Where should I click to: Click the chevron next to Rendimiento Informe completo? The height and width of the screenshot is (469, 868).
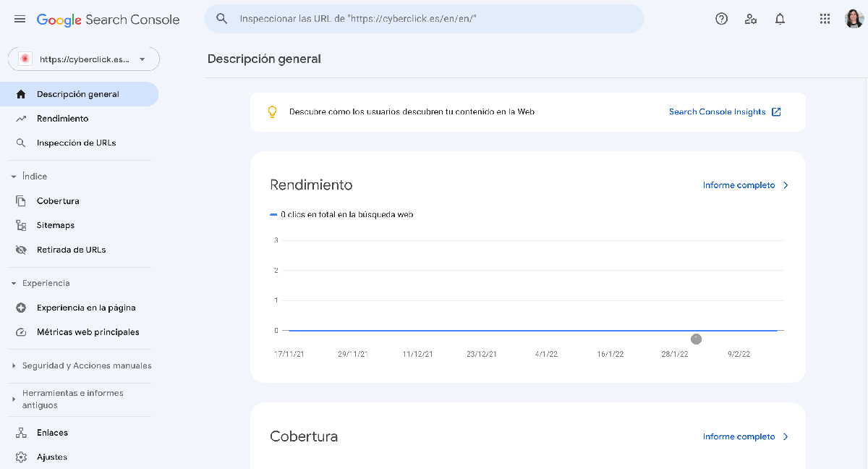[x=786, y=185]
